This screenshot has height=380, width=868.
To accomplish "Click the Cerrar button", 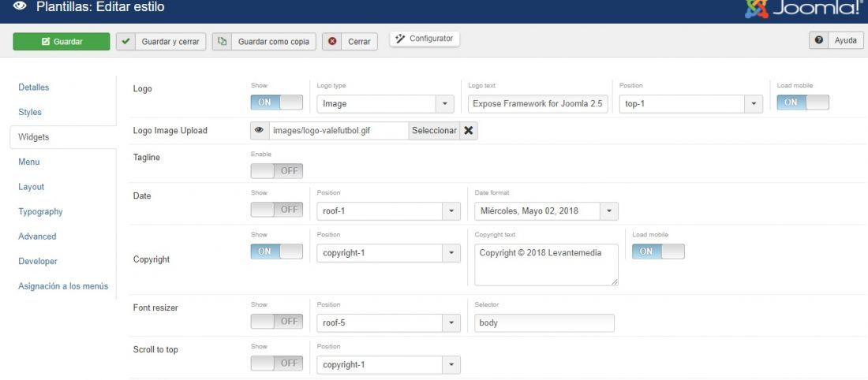I will [x=350, y=42].
